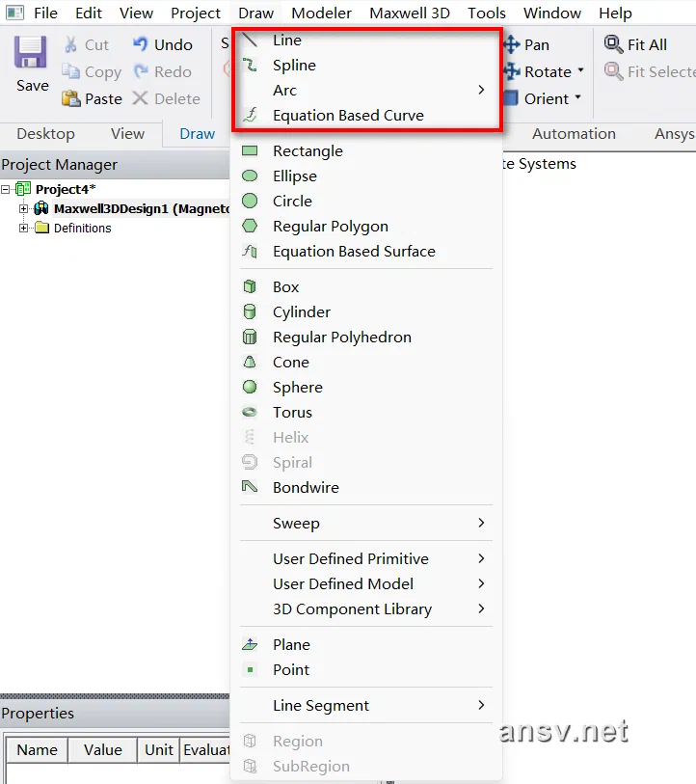The width and height of the screenshot is (696, 784).
Task: Click the Fit All magnifier icon
Action: (x=613, y=44)
